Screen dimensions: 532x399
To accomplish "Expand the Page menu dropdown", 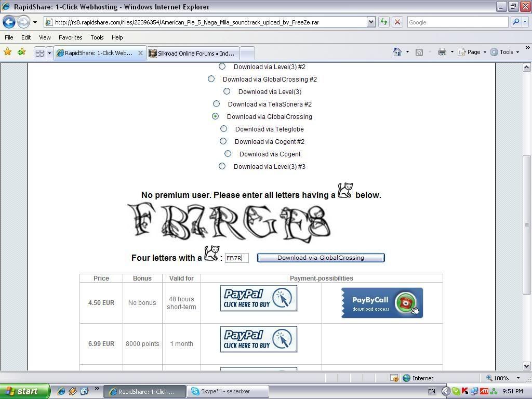I will pos(484,52).
